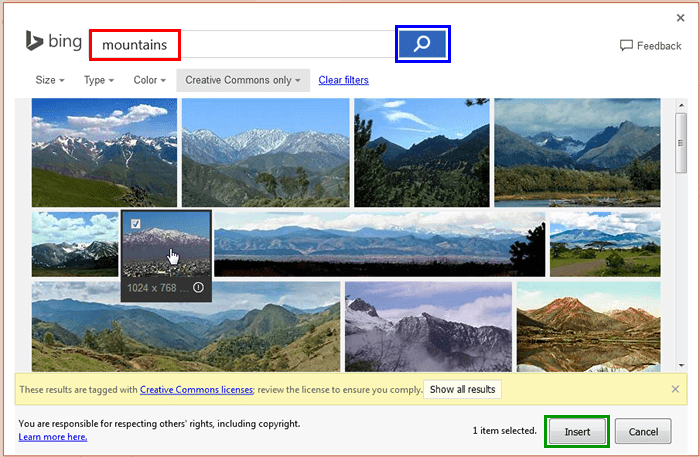Open the Creative Commons licenses link
Screen dimensions: 700x457
pos(196,390)
